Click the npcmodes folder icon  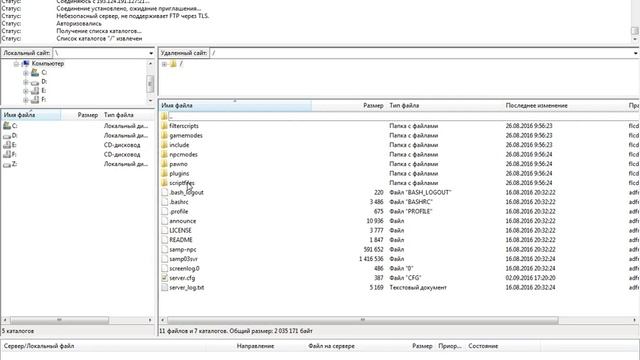[x=164, y=154]
